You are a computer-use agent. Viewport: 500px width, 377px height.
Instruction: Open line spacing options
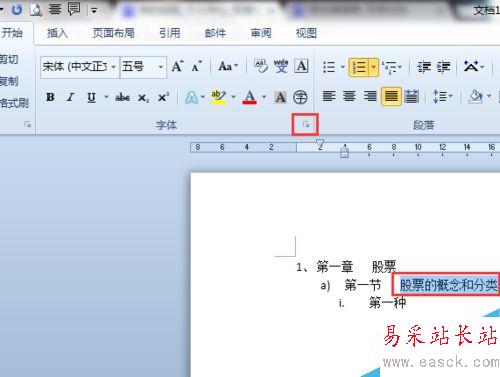click(442, 97)
